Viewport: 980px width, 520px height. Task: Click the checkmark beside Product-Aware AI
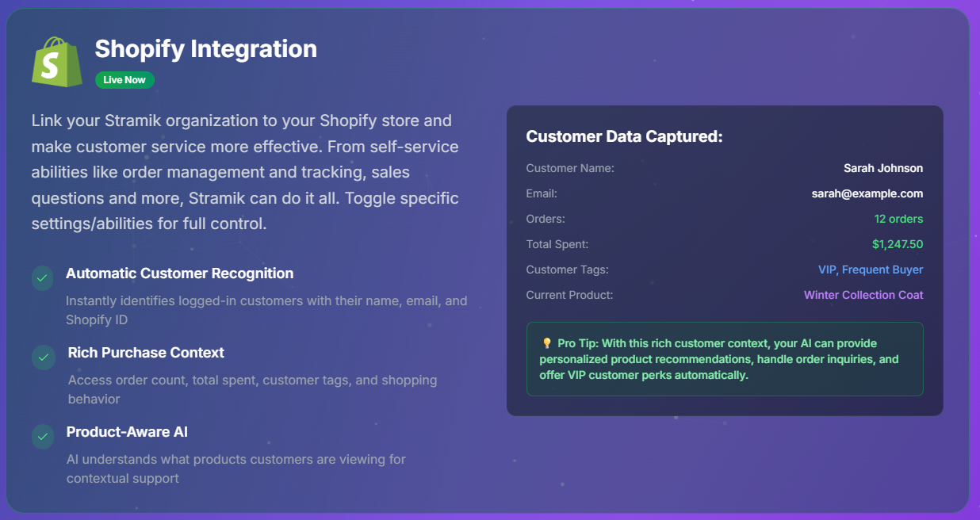point(43,436)
